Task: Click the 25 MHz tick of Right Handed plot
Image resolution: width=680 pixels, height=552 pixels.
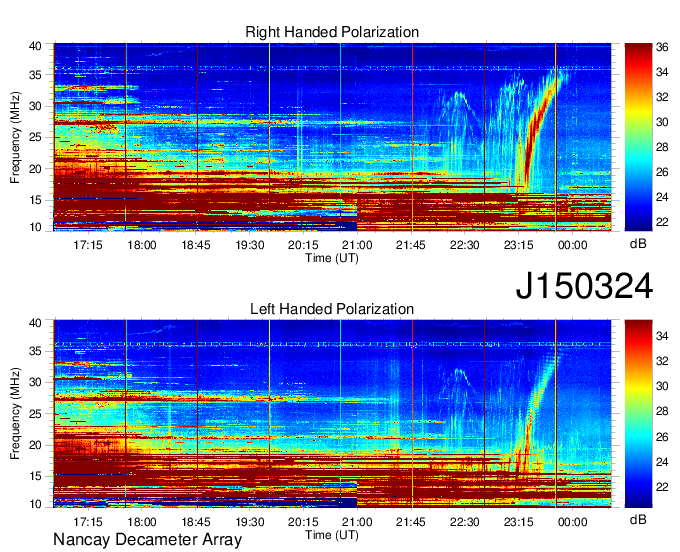Action: 35,137
